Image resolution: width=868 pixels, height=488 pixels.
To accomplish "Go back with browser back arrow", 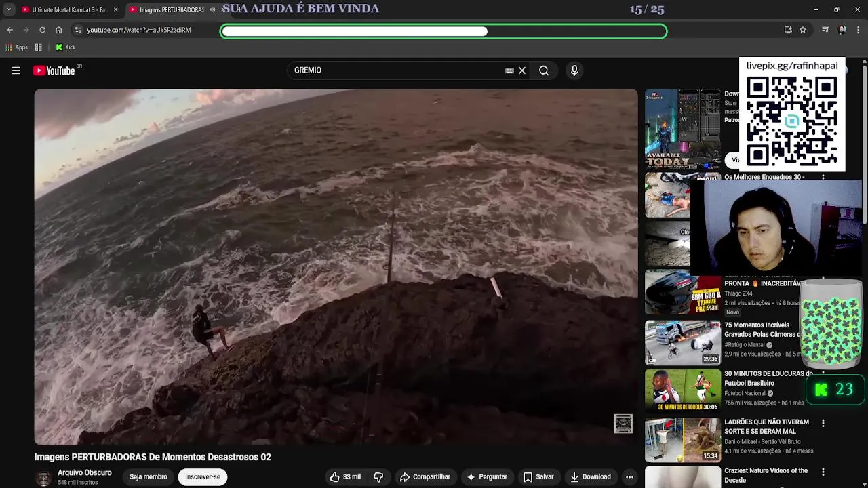I will pyautogui.click(x=9, y=30).
